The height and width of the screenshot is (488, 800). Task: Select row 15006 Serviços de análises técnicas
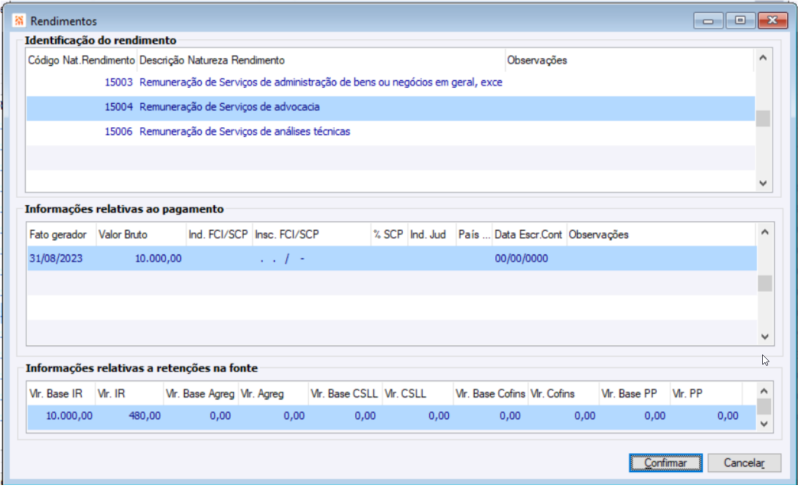coord(391,132)
